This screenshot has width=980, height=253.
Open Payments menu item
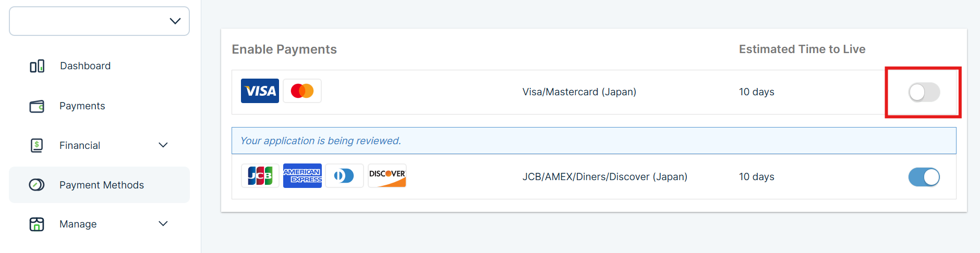(x=82, y=106)
